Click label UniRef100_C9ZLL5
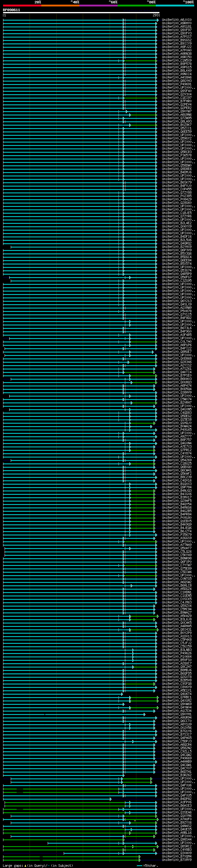This screenshot has width=197, height=868. coord(176,751)
